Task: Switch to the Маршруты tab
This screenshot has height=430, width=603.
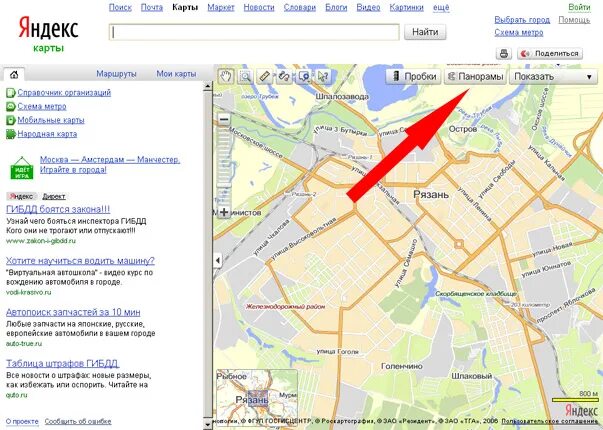Action: [116, 74]
